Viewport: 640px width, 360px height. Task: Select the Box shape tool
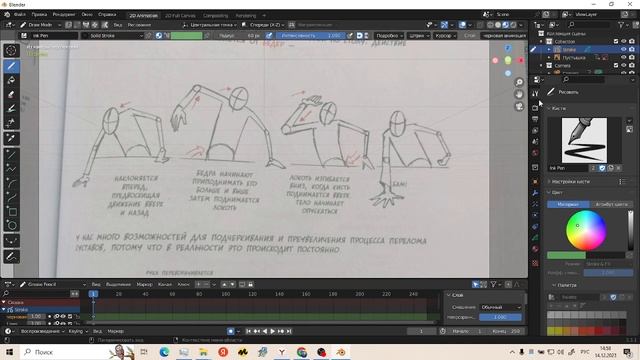pos(11,211)
